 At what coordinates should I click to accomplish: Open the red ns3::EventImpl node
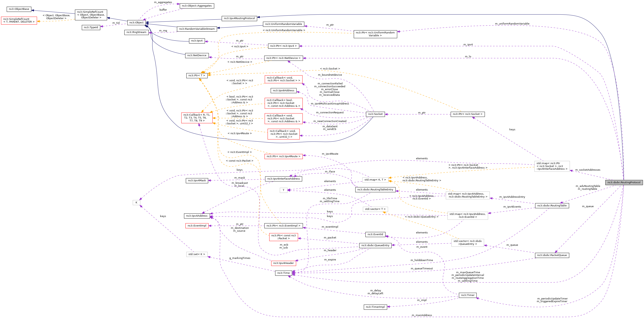[197, 226]
